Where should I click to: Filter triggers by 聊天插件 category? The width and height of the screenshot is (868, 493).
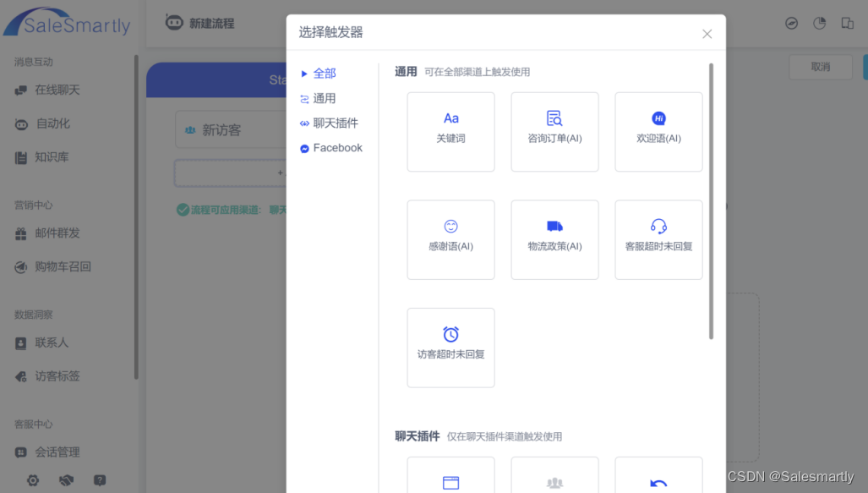tap(335, 123)
